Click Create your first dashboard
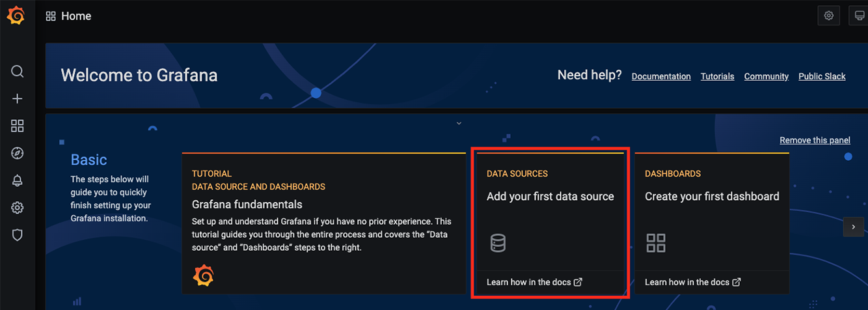 712,196
